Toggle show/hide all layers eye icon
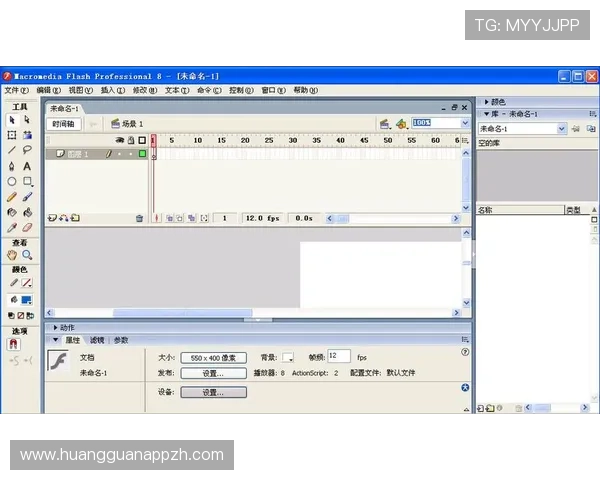Screen dimensions: 600x480 pyautogui.click(x=120, y=140)
